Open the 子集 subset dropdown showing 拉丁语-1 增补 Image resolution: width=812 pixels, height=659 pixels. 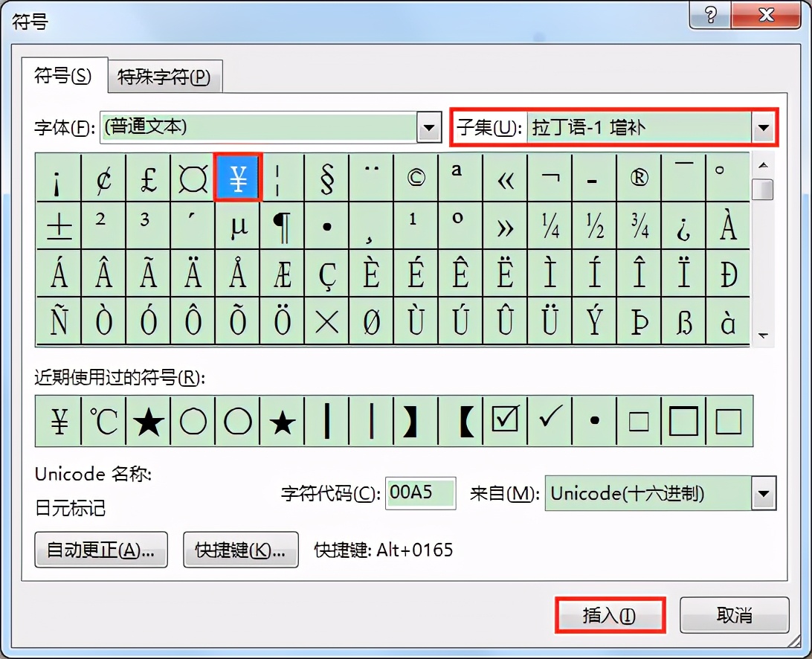pyautogui.click(x=763, y=127)
